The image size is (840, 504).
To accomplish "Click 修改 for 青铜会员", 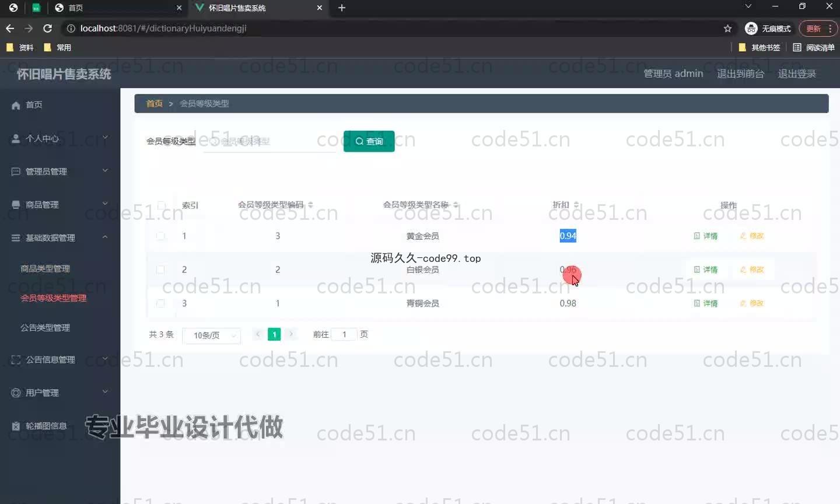I will coord(752,303).
